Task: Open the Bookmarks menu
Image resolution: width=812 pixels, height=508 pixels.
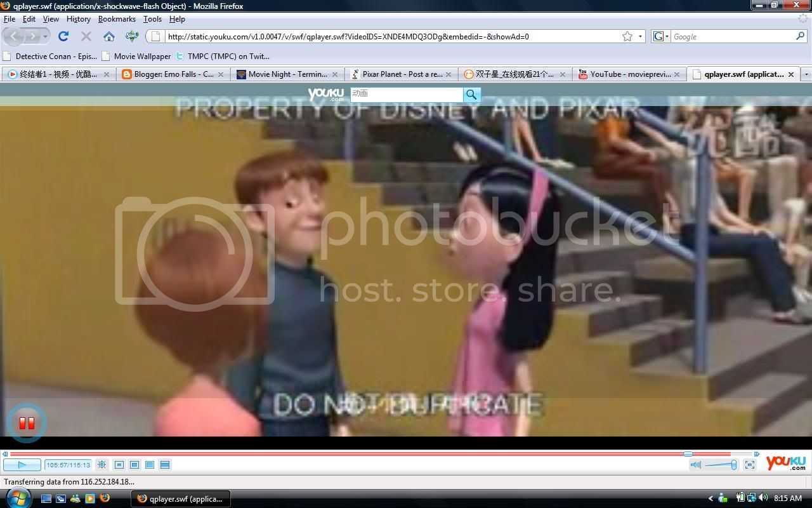Action: coord(117,19)
